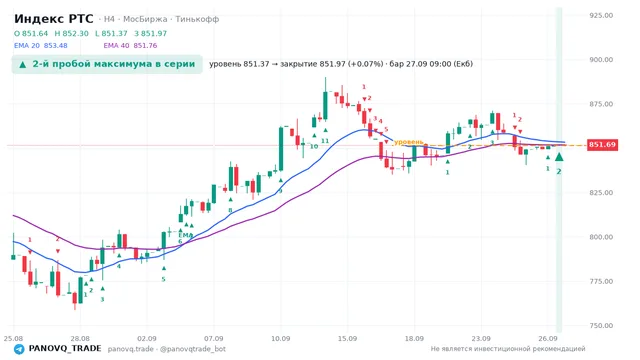
Task: Click the 15.09 date axis label
Action: point(347,338)
